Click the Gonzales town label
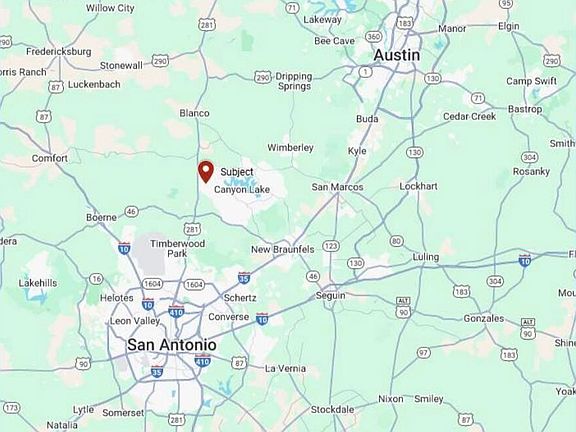Image resolution: width=576 pixels, height=432 pixels. 483,318
